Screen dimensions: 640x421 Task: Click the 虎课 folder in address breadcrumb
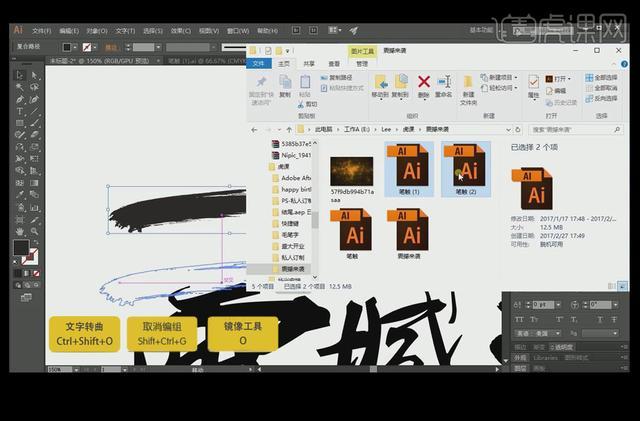(x=409, y=129)
